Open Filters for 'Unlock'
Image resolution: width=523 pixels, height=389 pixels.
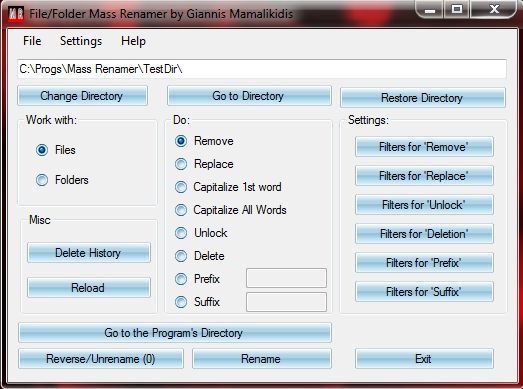(424, 205)
